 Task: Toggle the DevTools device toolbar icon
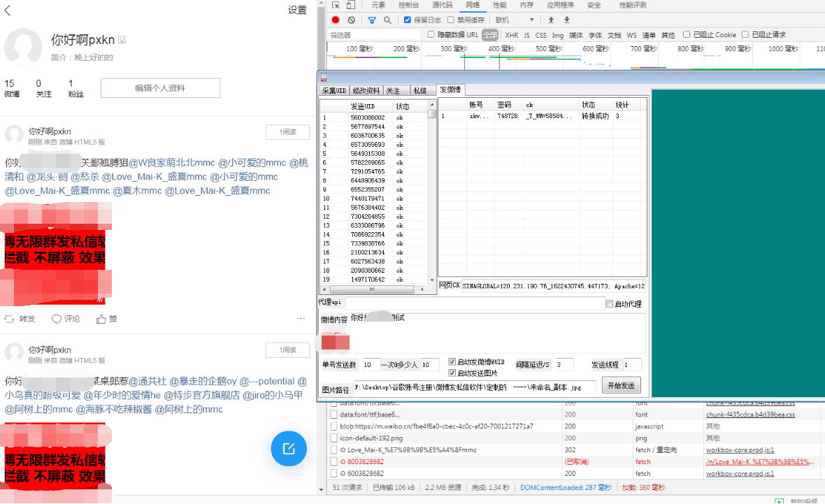tap(351, 6)
